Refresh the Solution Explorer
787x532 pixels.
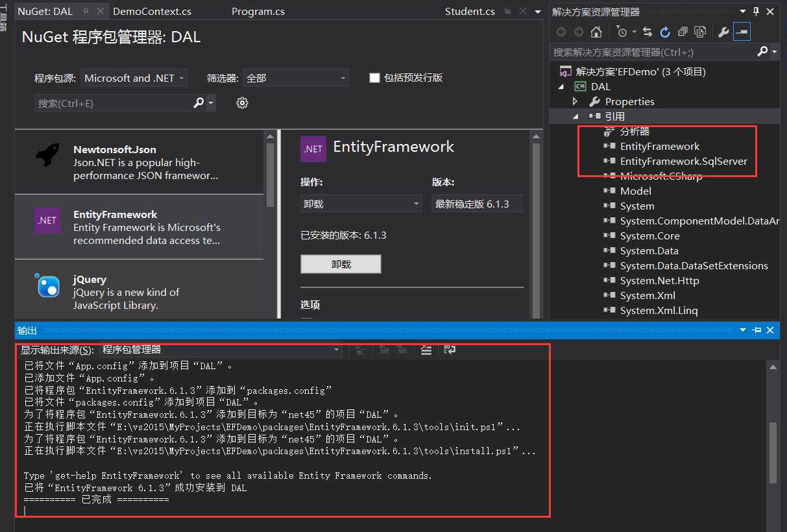tap(665, 32)
